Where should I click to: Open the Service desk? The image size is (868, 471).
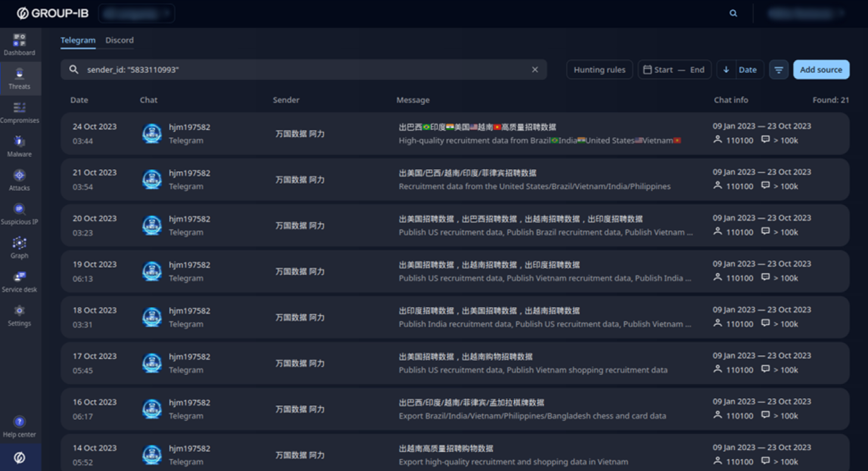point(20,280)
